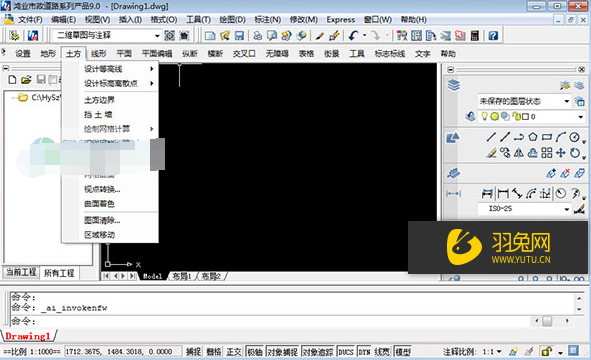
Task: Select the Polygon tool in the dashboard
Action: tap(533, 137)
